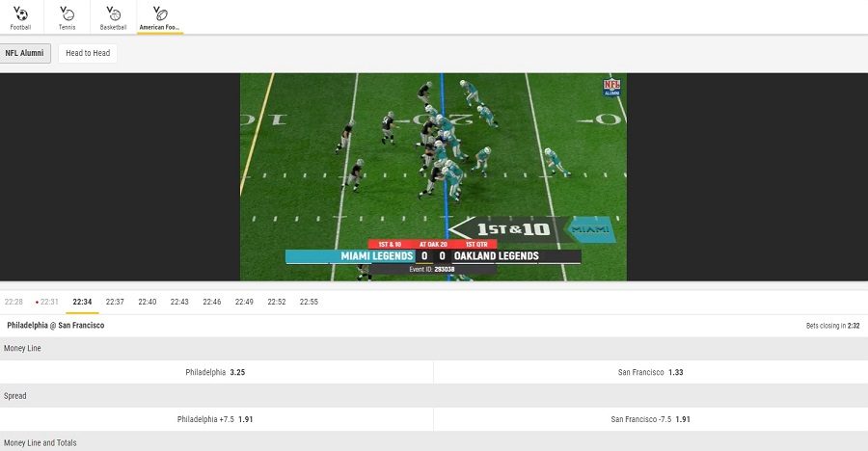The height and width of the screenshot is (451, 868).
Task: Select the 22:34 event time
Action: pyautogui.click(x=82, y=302)
